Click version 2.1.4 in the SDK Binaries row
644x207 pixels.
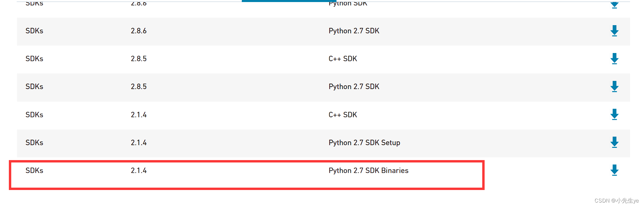tap(139, 171)
